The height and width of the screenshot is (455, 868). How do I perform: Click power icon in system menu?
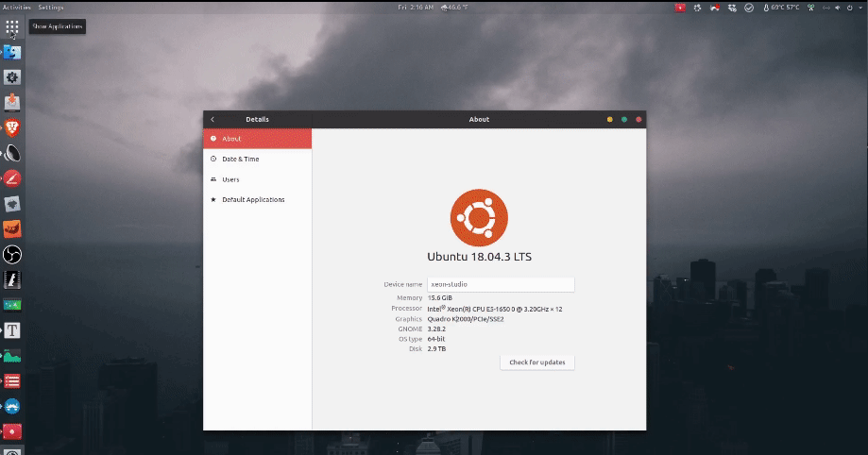tap(850, 8)
